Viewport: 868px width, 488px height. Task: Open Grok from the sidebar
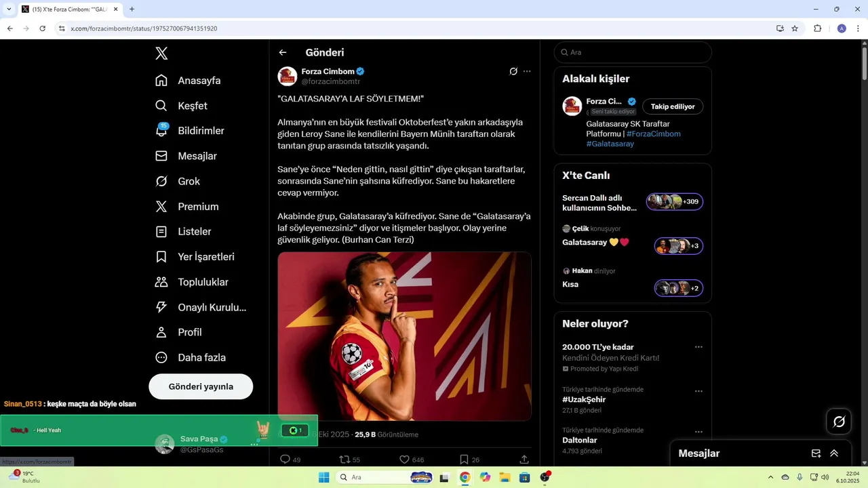tap(178, 181)
